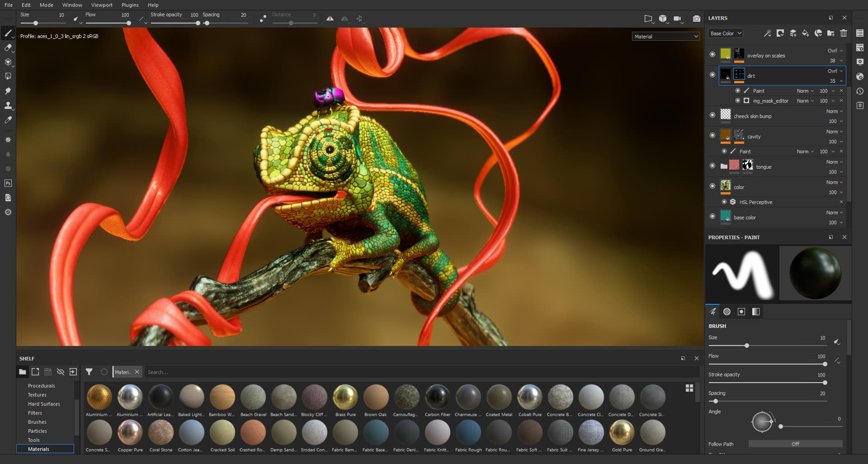This screenshot has width=868, height=464.
Task: Pick the Material Picker eyedropper tool
Action: 8,120
